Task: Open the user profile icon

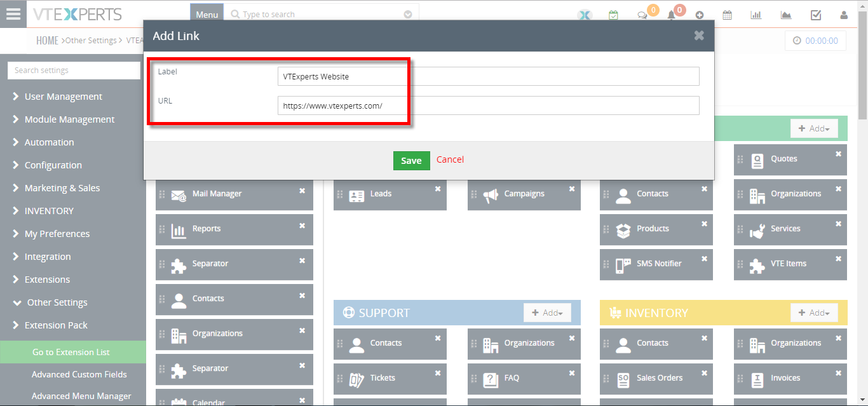Action: click(844, 15)
